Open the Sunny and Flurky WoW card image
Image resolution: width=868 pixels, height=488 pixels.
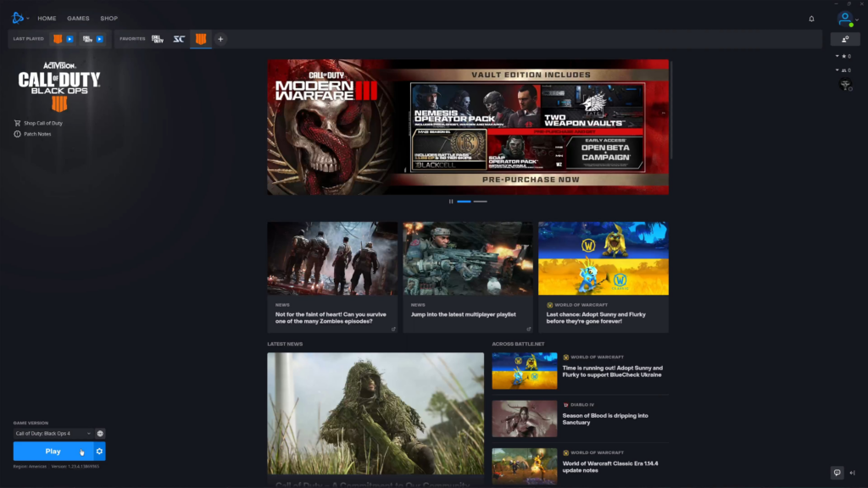[x=604, y=258]
